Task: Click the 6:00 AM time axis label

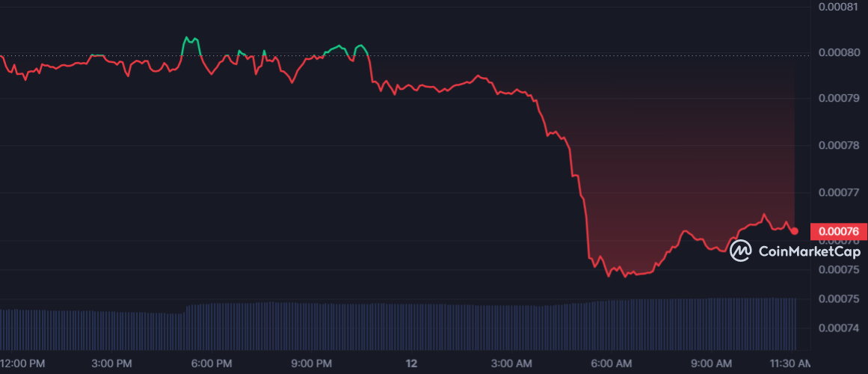Action: (609, 364)
